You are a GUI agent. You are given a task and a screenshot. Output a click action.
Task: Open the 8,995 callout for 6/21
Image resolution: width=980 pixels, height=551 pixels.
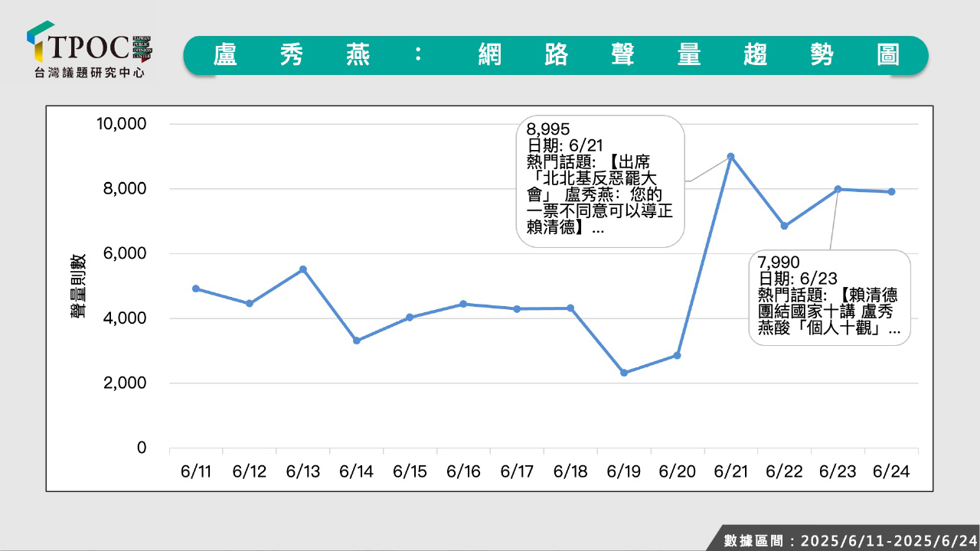600,181
